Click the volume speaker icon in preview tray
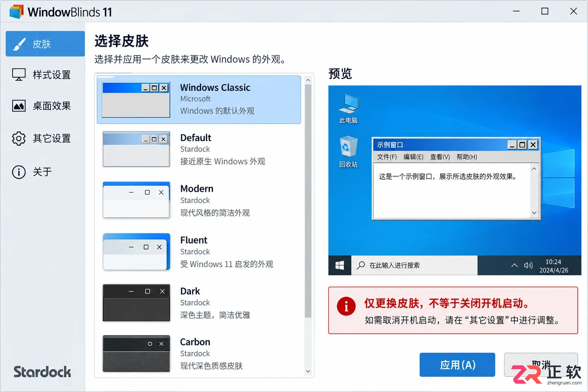The height and width of the screenshot is (392, 588). [x=528, y=265]
